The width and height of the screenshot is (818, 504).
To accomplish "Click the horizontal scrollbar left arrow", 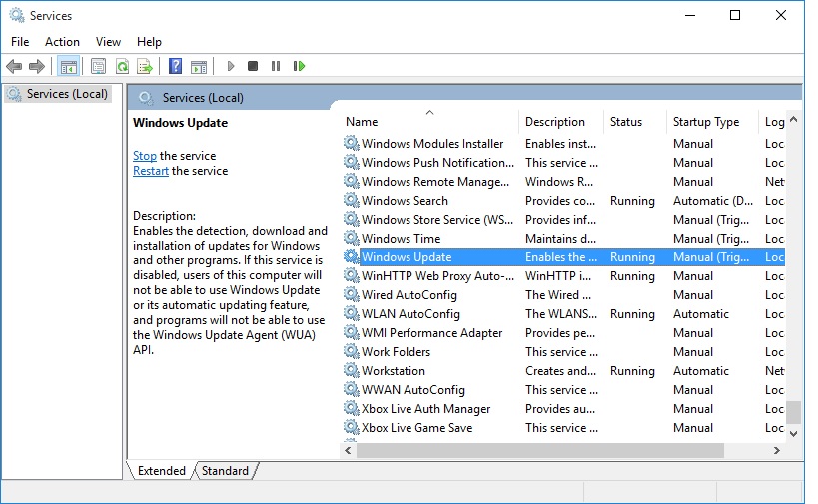I will click(x=348, y=450).
